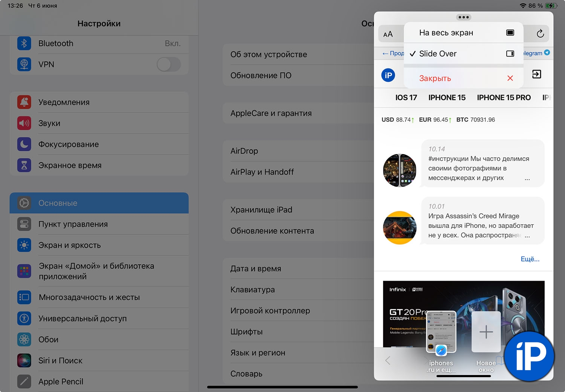Open Словарь settings
The height and width of the screenshot is (392, 565).
point(298,374)
